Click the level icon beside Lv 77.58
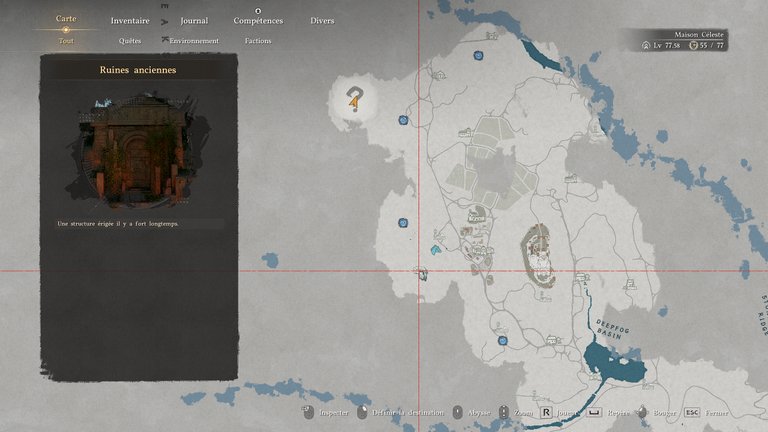The width and height of the screenshot is (768, 432). tap(646, 45)
